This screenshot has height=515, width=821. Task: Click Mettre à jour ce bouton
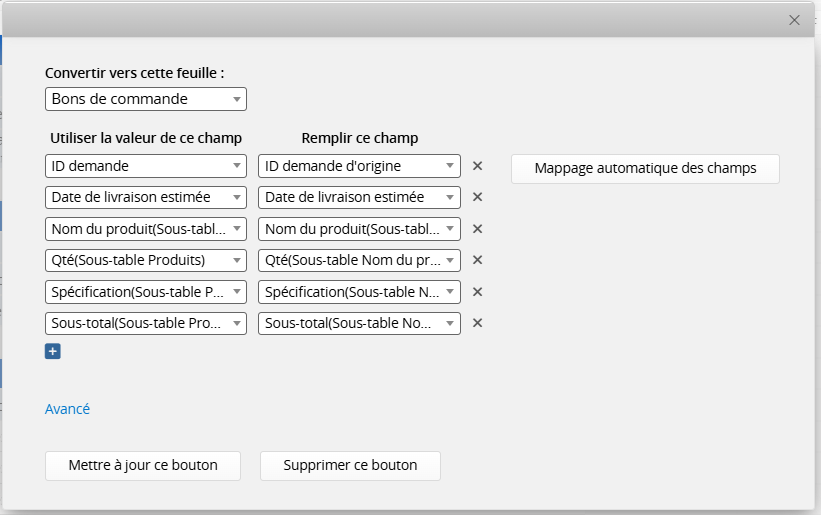tap(143, 466)
